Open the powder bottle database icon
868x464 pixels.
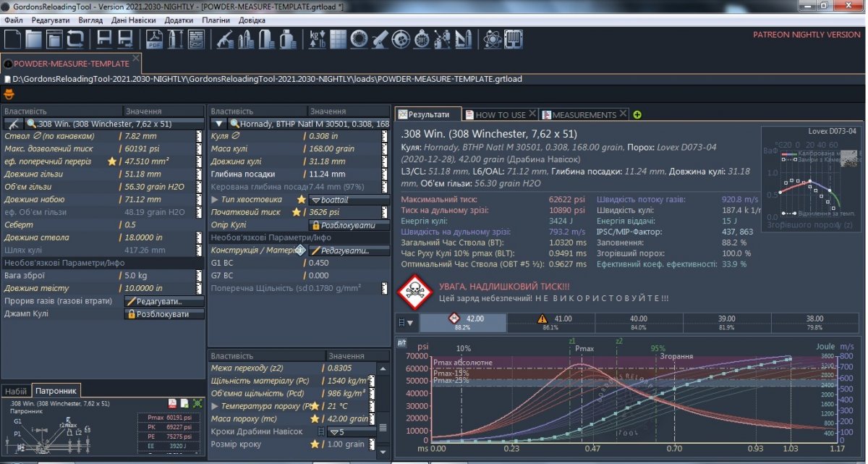pyautogui.click(x=288, y=38)
